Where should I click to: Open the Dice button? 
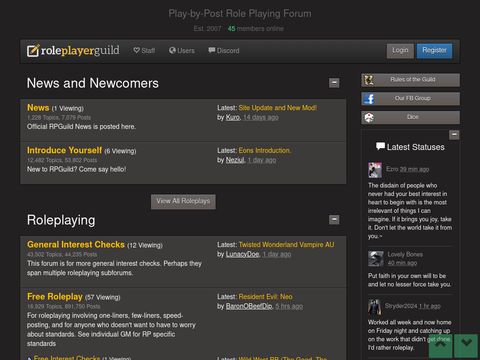pos(410,117)
